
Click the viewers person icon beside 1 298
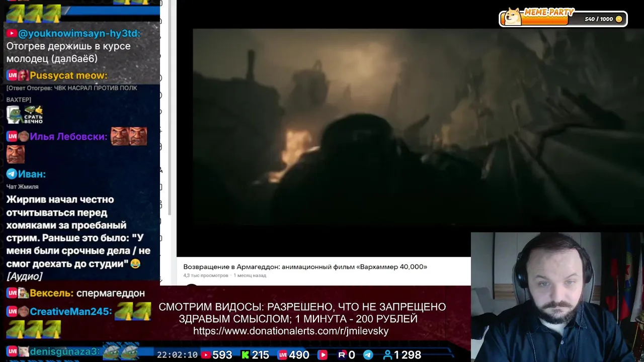pos(387,355)
